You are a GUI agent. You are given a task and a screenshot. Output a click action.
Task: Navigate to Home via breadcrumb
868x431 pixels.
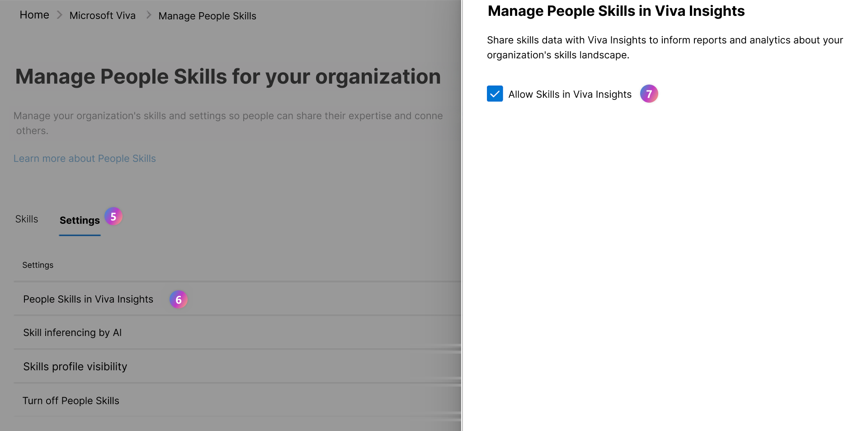pyautogui.click(x=34, y=14)
